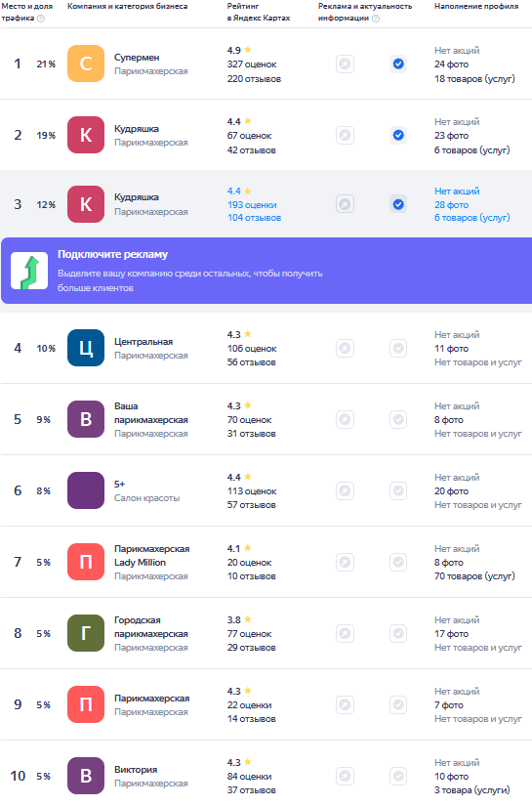Screen dimensions: 532x806
Task: Open 28 фото link in Кудряшка row
Action: (x=451, y=204)
